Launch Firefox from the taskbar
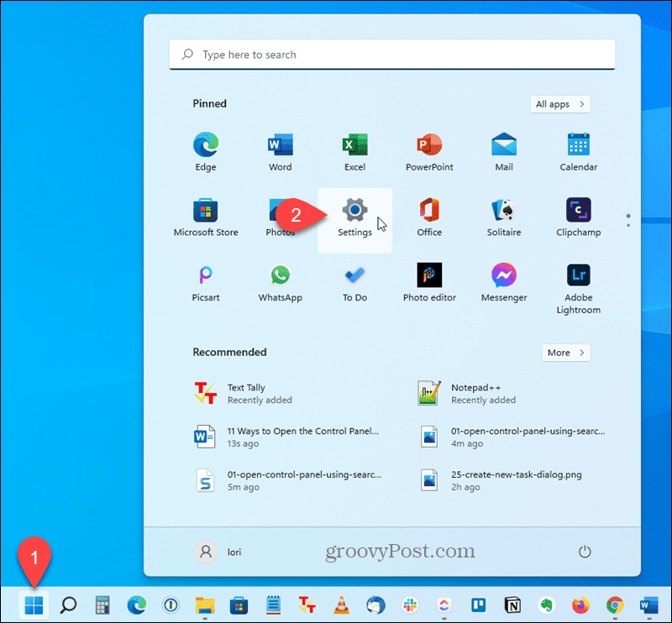The image size is (672, 623). [580, 605]
